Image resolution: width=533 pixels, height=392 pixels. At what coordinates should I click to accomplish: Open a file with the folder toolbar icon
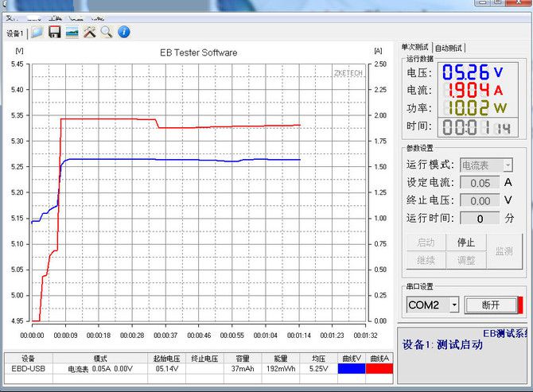point(37,33)
